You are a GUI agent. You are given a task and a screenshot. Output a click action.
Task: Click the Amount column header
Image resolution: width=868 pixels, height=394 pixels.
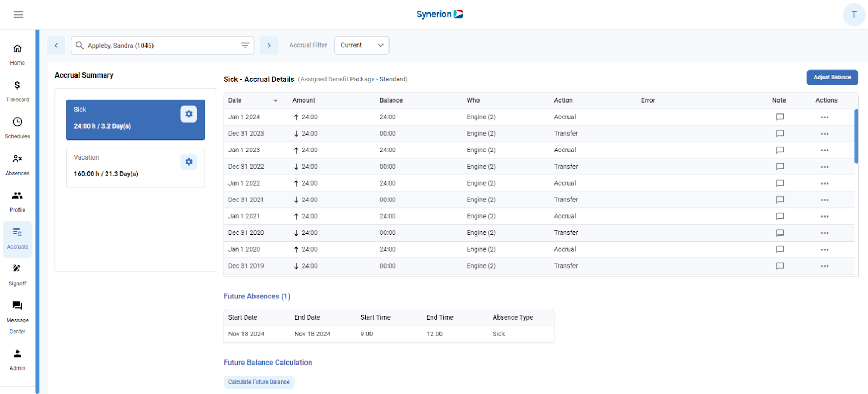pyautogui.click(x=304, y=100)
